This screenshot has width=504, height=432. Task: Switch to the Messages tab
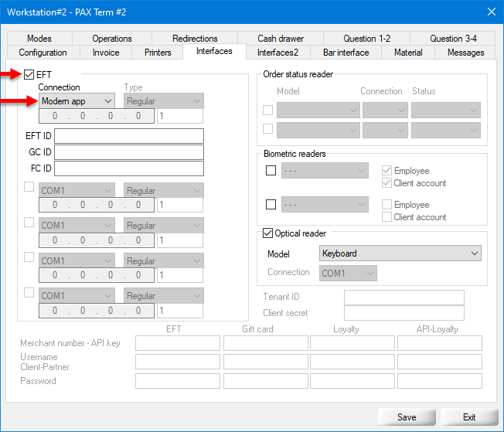[x=465, y=53]
